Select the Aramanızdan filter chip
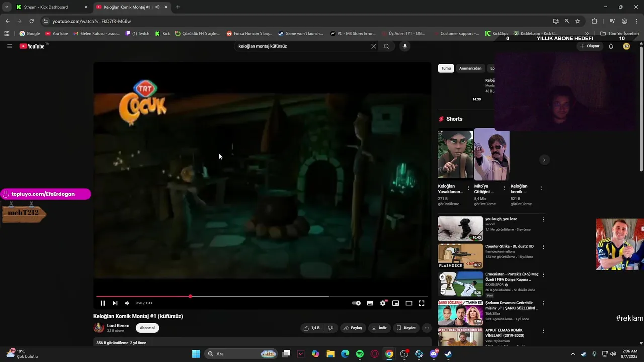644x362 pixels. tap(470, 68)
